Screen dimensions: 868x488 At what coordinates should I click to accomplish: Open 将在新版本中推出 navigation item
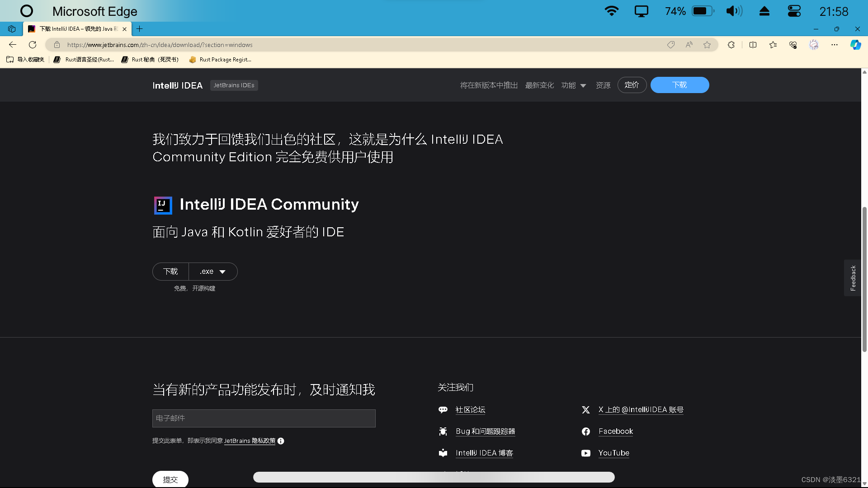[489, 85]
